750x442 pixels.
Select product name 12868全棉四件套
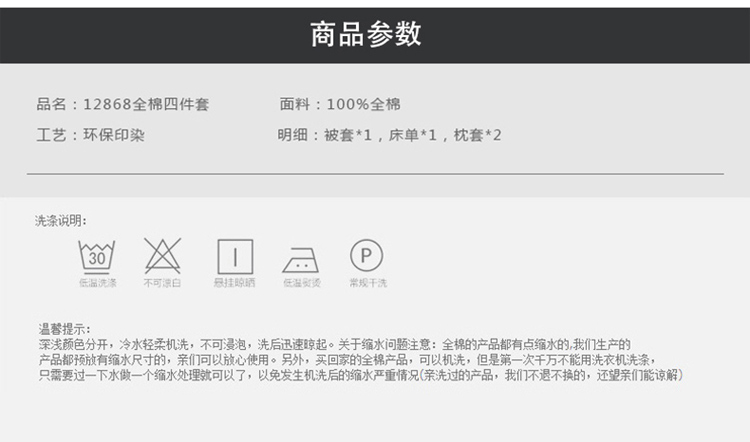[123, 104]
